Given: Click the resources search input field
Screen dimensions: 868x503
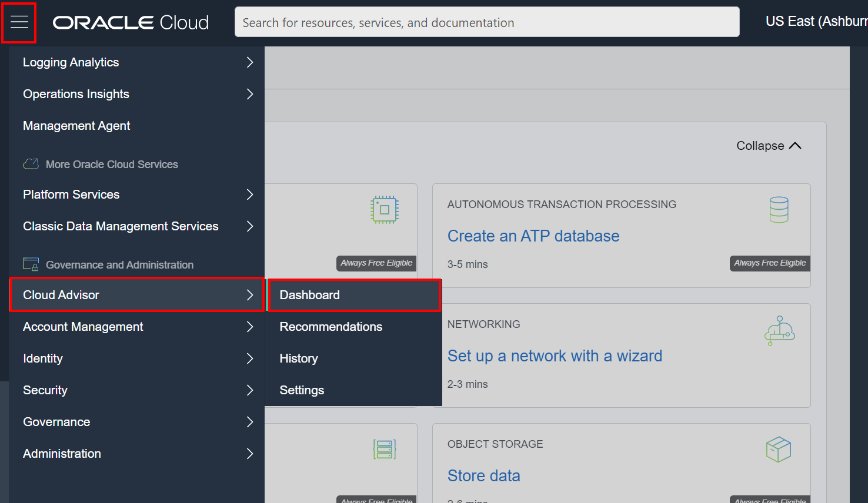Looking at the screenshot, I should tap(487, 22).
